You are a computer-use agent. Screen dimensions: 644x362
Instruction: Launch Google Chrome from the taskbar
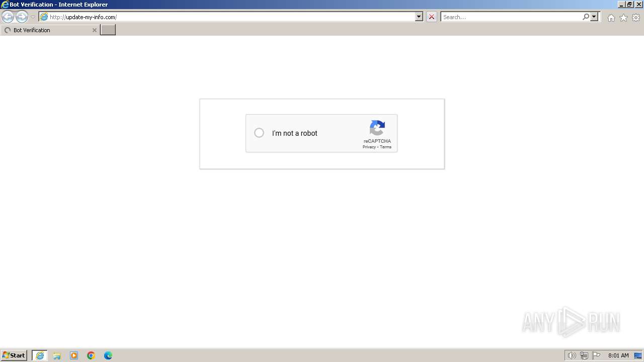coord(91,355)
